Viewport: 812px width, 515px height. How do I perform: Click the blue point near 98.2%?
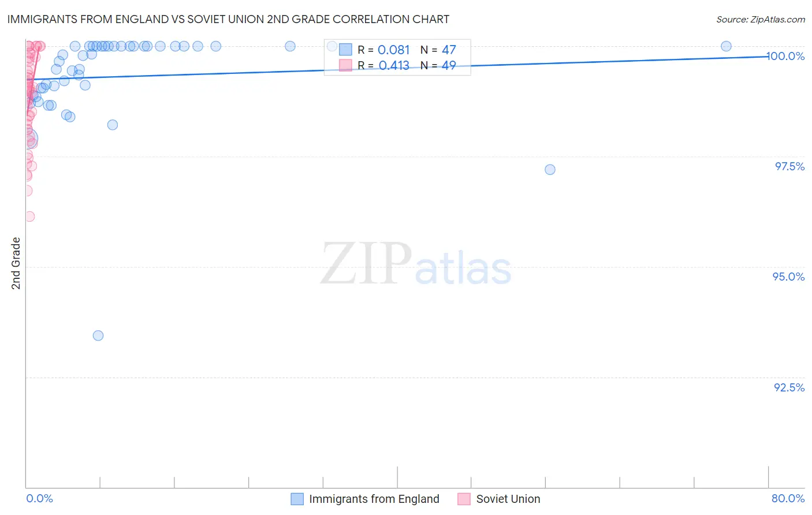pos(113,125)
